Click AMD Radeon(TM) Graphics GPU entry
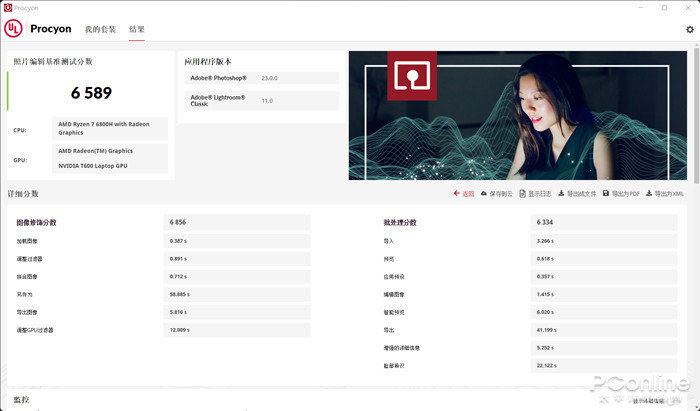 (x=96, y=151)
